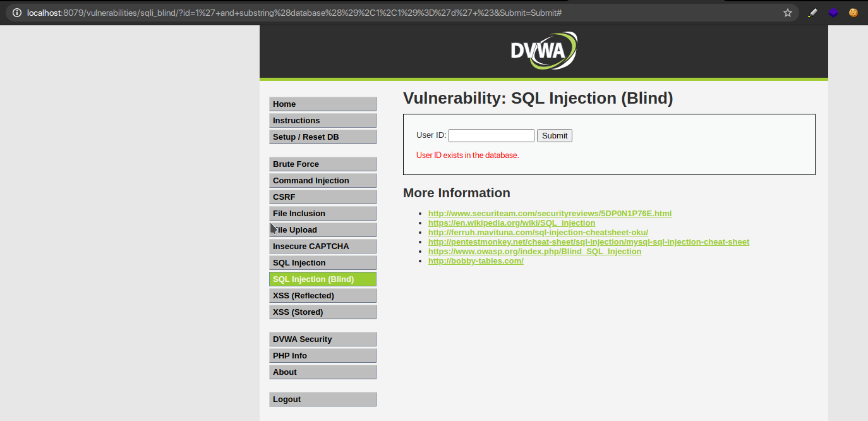The image size is (868, 421).
Task: Click the bookmark star icon in address bar
Action: point(788,13)
